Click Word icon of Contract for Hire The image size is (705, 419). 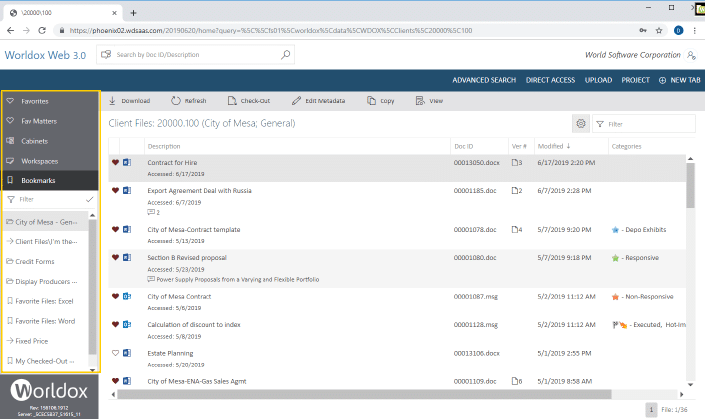tap(127, 162)
